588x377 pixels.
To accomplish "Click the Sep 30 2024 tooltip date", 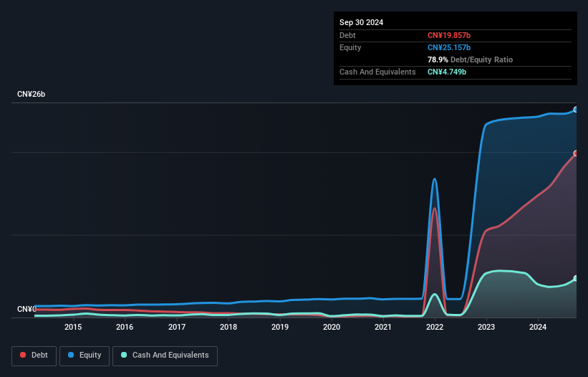I will click(361, 22).
